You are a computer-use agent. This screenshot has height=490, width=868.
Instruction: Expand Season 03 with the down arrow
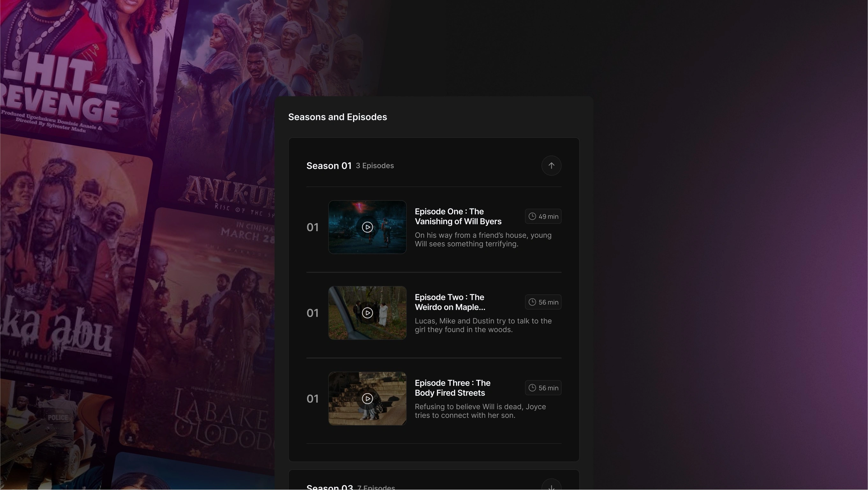pyautogui.click(x=551, y=486)
